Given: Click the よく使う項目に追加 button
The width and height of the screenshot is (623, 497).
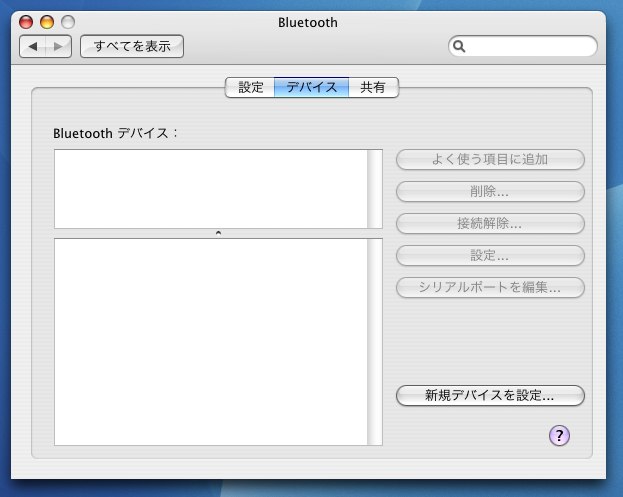Looking at the screenshot, I should click(490, 159).
